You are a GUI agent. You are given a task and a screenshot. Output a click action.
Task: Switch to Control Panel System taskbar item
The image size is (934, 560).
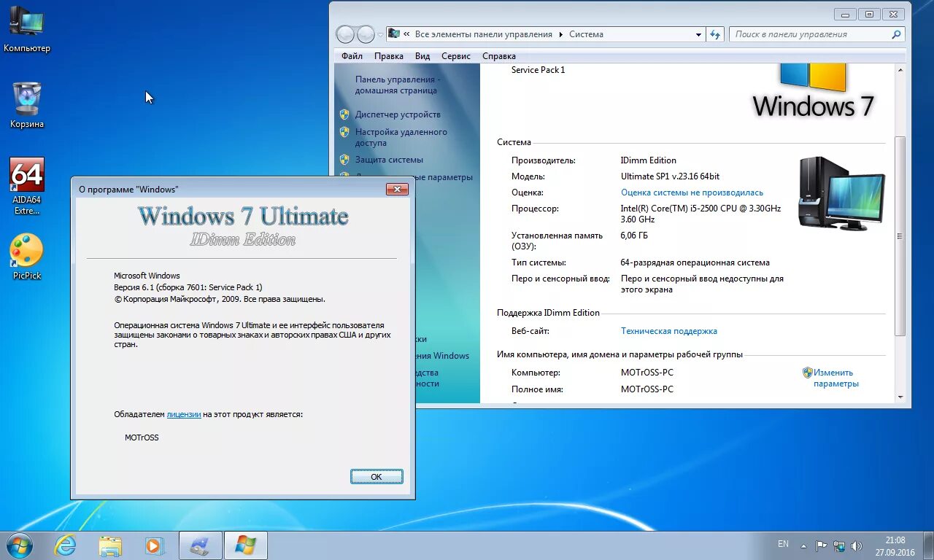tap(201, 545)
